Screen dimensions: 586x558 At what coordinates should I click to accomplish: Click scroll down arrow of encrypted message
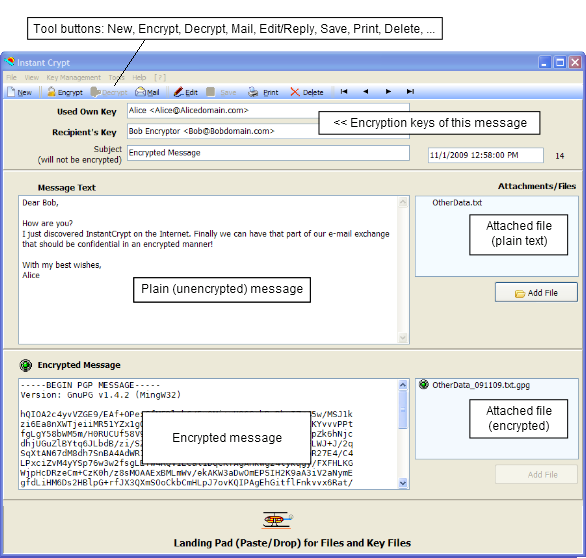tap(403, 483)
